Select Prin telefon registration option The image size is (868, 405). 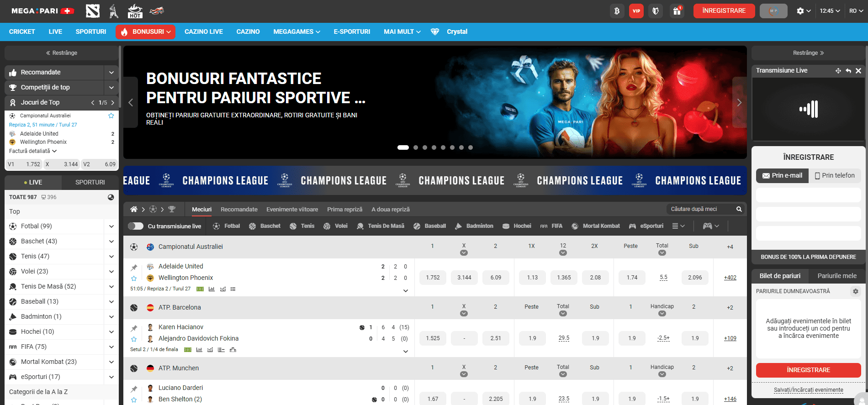click(835, 175)
